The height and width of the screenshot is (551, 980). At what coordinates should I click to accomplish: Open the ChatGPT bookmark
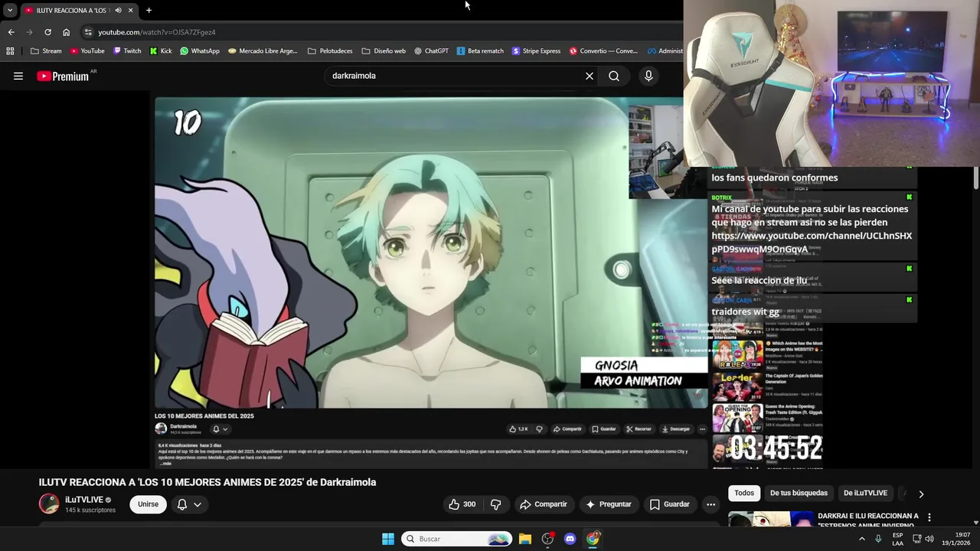(431, 51)
